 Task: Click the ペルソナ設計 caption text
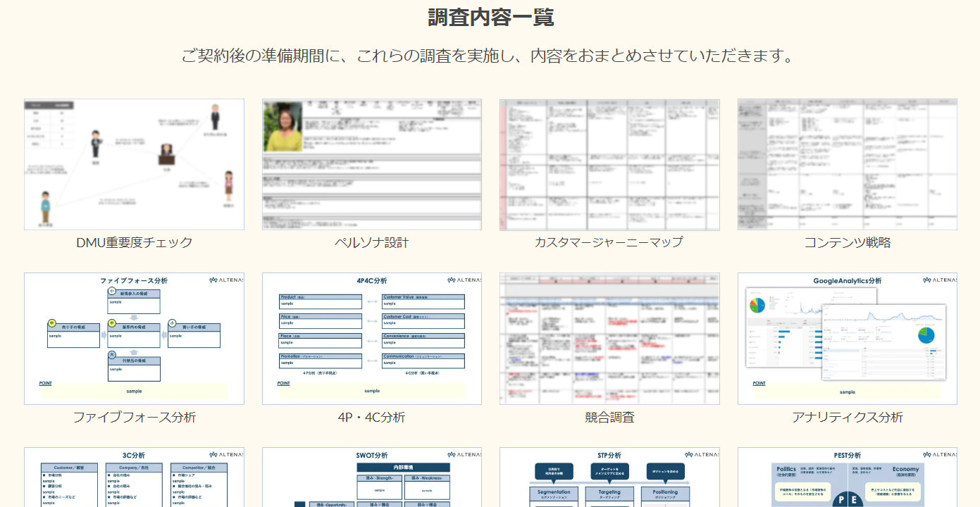[372, 242]
